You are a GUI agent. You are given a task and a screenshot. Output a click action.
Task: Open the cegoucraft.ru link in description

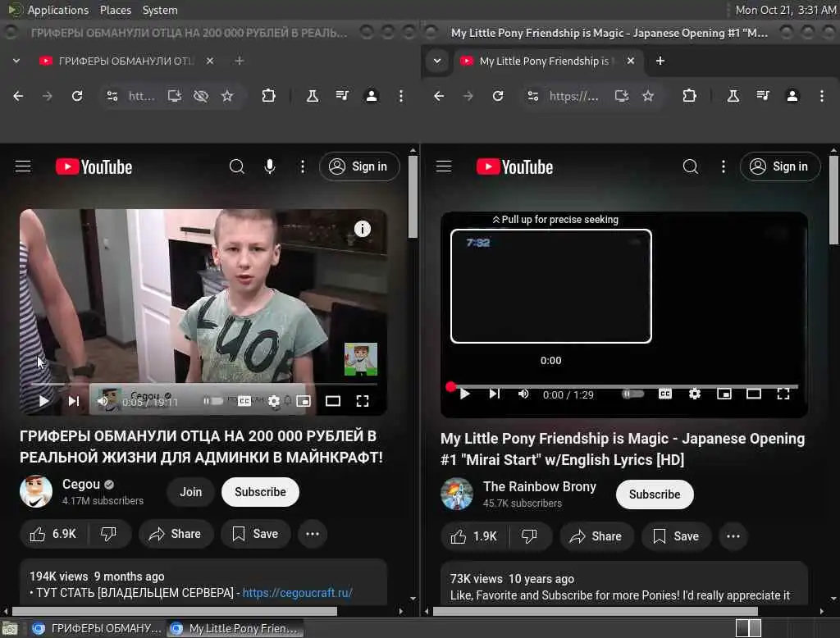(x=297, y=592)
